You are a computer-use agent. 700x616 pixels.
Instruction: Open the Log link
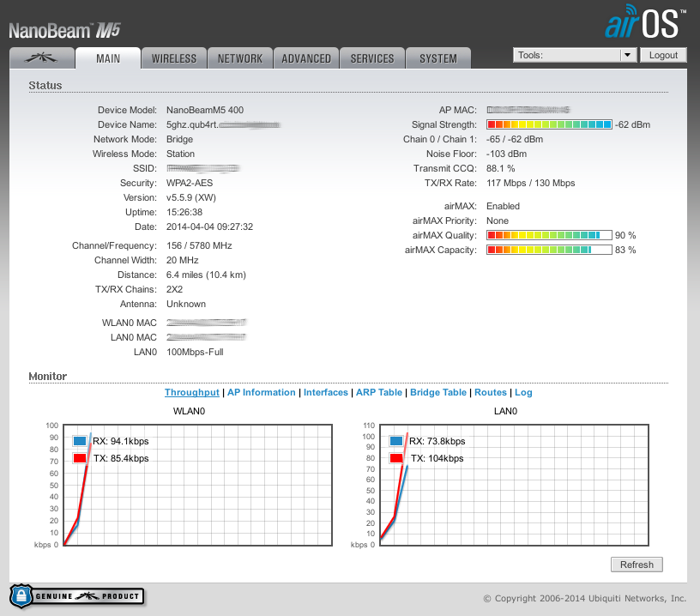523,392
